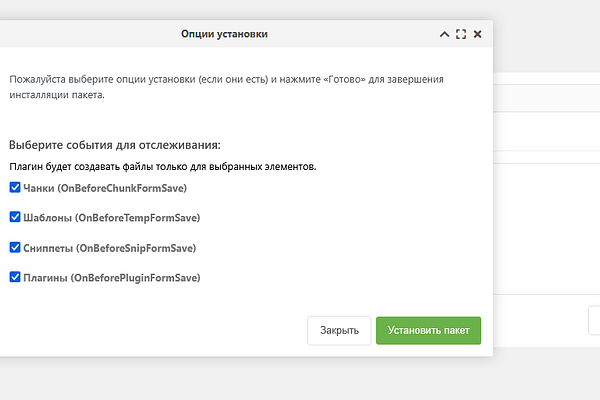
Task: Click the Выберите события для отслеживания heading
Action: pyautogui.click(x=115, y=145)
